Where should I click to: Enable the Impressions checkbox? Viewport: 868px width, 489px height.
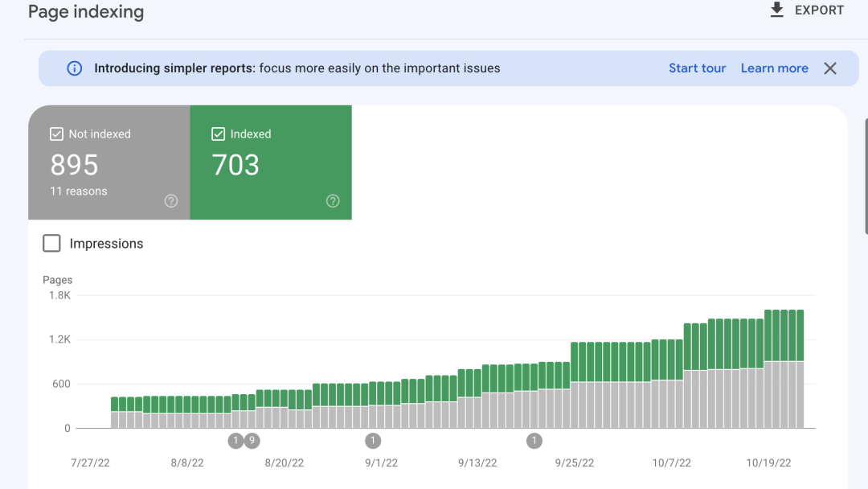[x=51, y=244]
